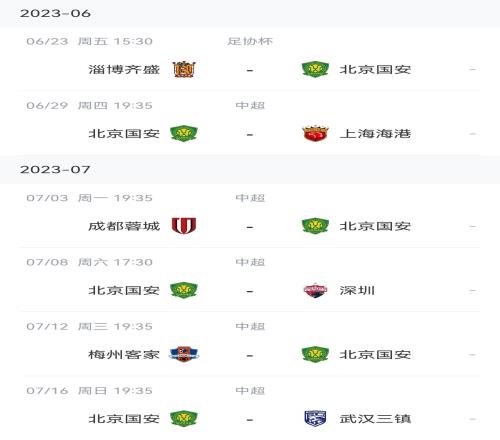Open the 成都蓉城 team page
The image size is (500, 440).
(124, 226)
